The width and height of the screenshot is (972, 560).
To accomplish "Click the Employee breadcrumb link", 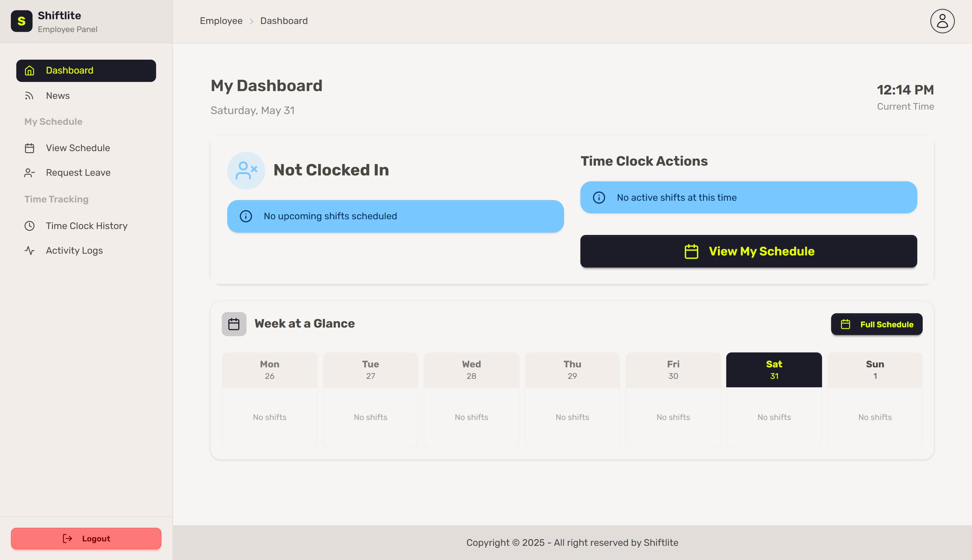I will pos(221,21).
